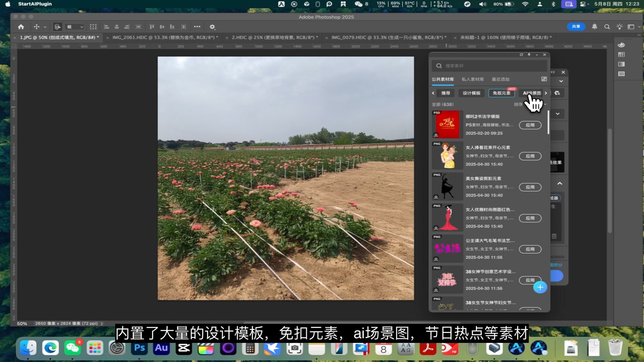Open the 组 auto-select dropdown

coord(75,27)
